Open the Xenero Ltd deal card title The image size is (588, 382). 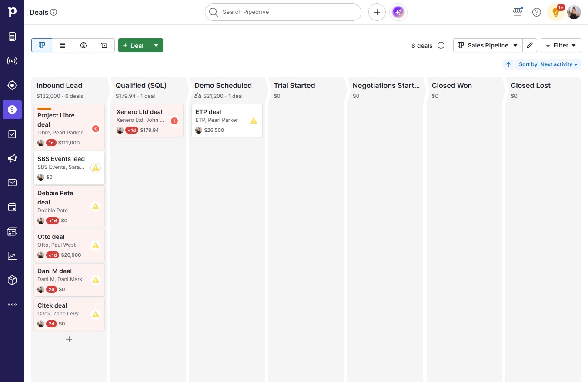[x=139, y=112]
